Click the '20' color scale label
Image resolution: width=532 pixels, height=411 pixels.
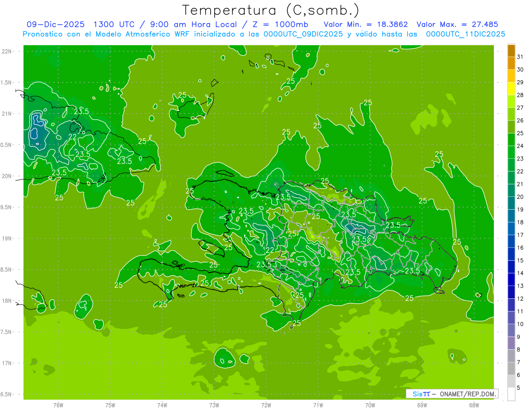(520, 197)
